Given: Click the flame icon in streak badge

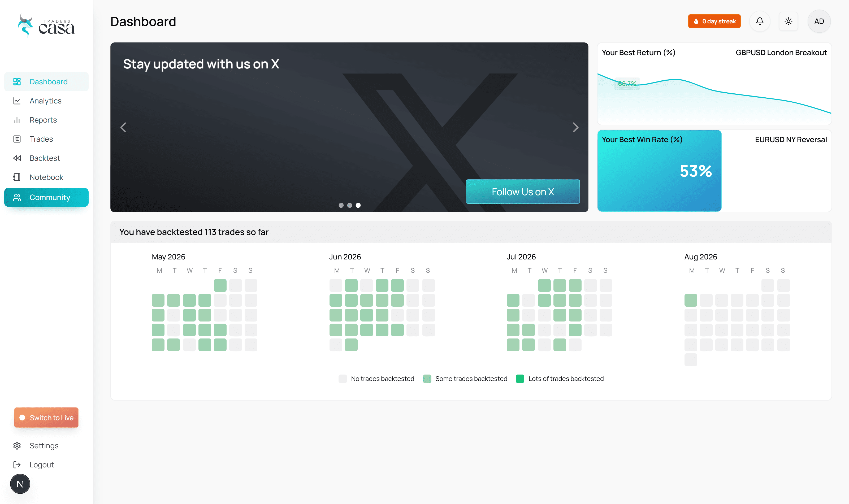Looking at the screenshot, I should point(696,21).
